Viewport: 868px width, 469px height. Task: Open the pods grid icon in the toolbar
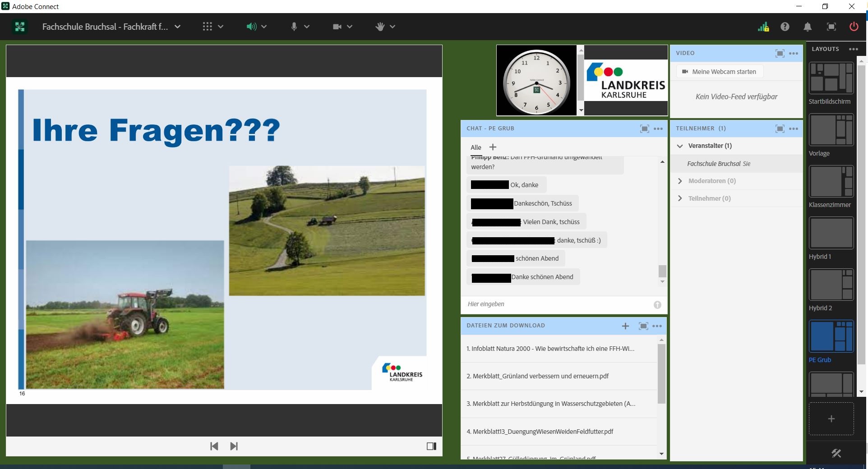coord(207,27)
